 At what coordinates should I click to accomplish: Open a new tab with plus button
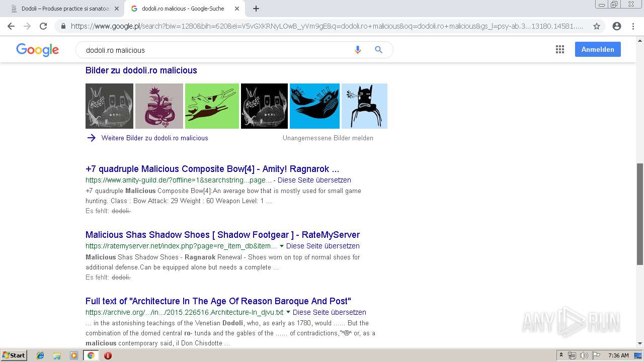point(256,9)
